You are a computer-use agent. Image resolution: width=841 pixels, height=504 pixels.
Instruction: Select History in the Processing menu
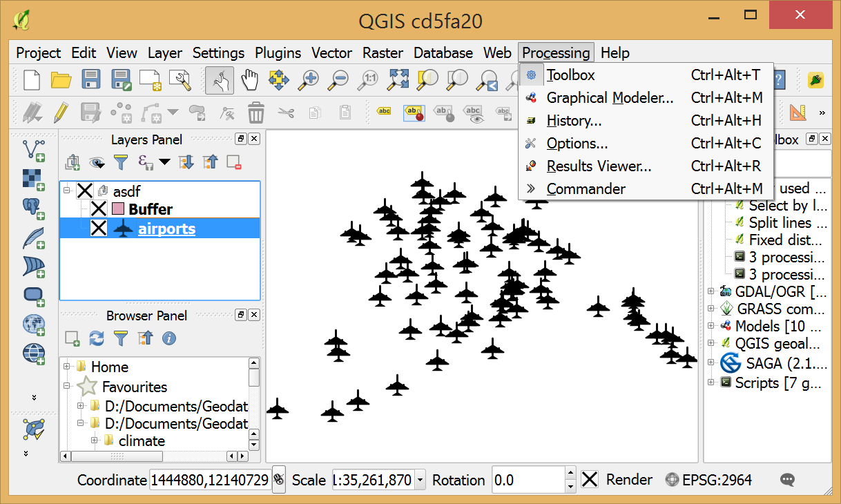646,121
